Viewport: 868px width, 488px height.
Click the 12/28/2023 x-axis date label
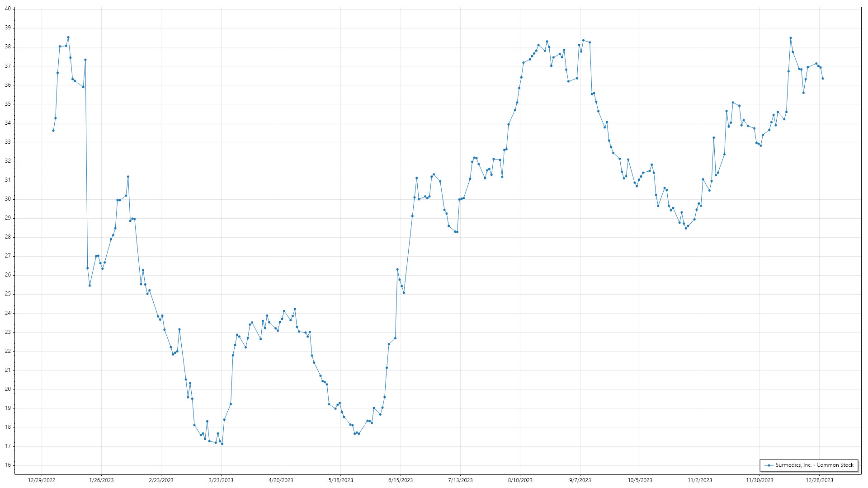point(819,480)
